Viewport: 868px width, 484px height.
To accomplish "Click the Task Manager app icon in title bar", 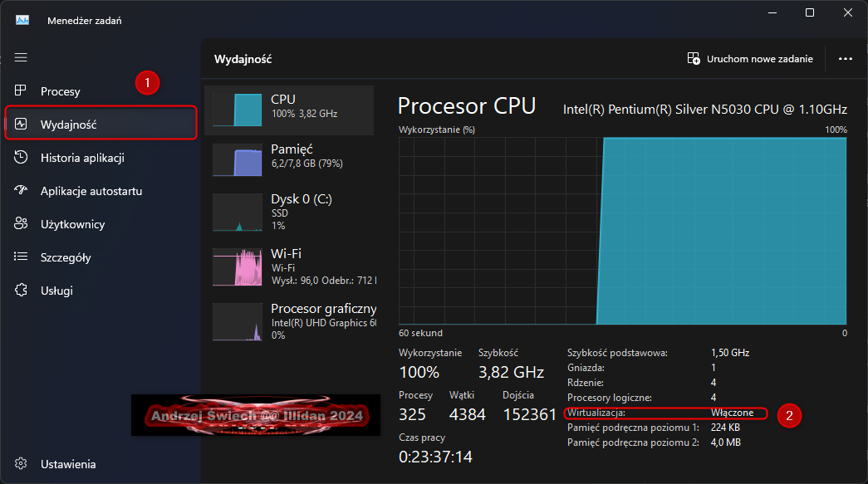I will click(x=22, y=21).
